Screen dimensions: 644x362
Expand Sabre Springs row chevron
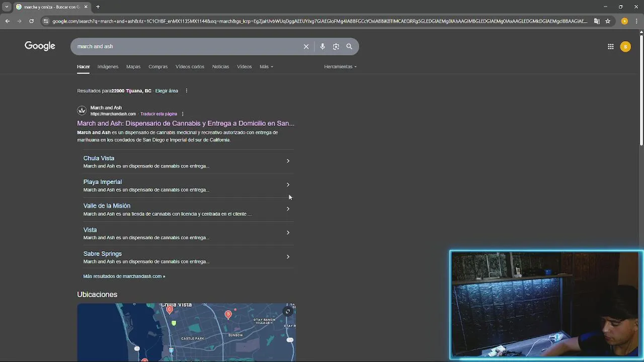point(288,256)
